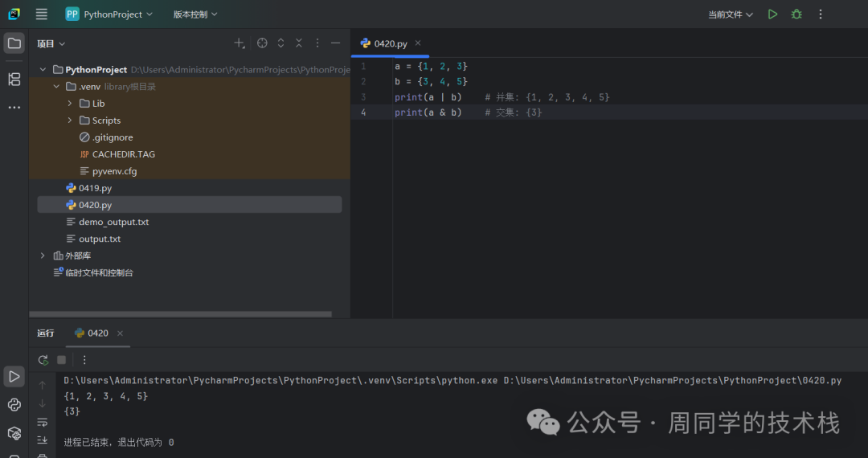Viewport: 868px width, 458px height.
Task: Start debugging with the bug icon
Action: click(796, 14)
